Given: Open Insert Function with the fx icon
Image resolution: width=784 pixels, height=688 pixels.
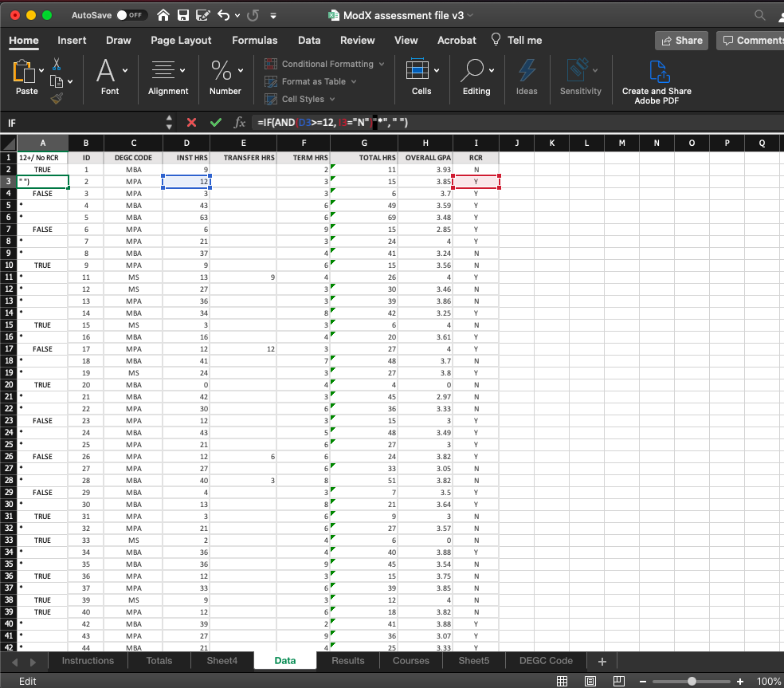Looking at the screenshot, I should point(240,124).
